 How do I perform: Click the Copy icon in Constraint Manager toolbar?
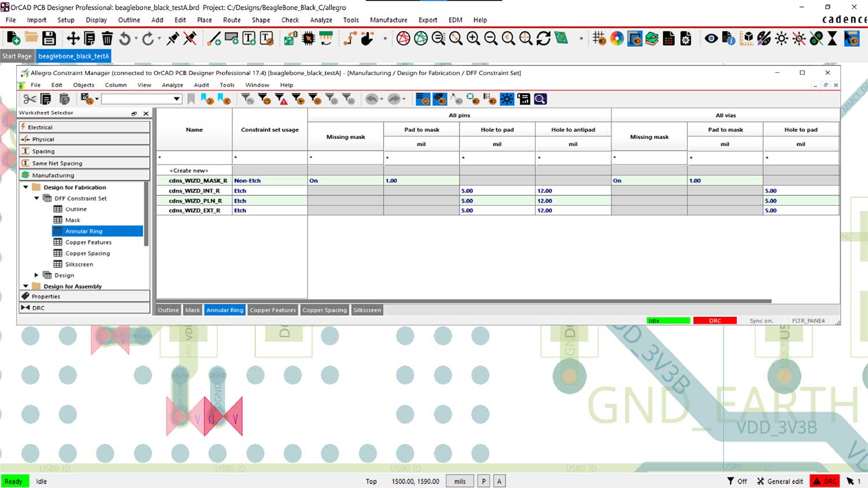[x=46, y=99]
